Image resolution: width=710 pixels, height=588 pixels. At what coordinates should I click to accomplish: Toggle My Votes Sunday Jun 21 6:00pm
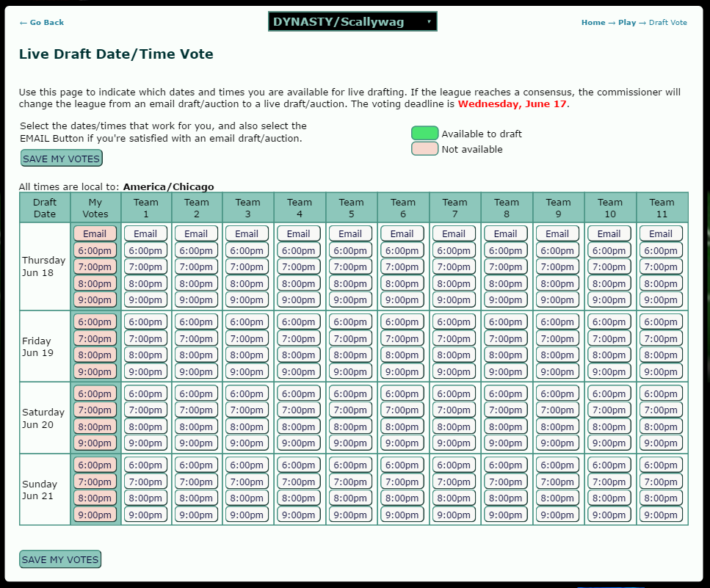(95, 465)
